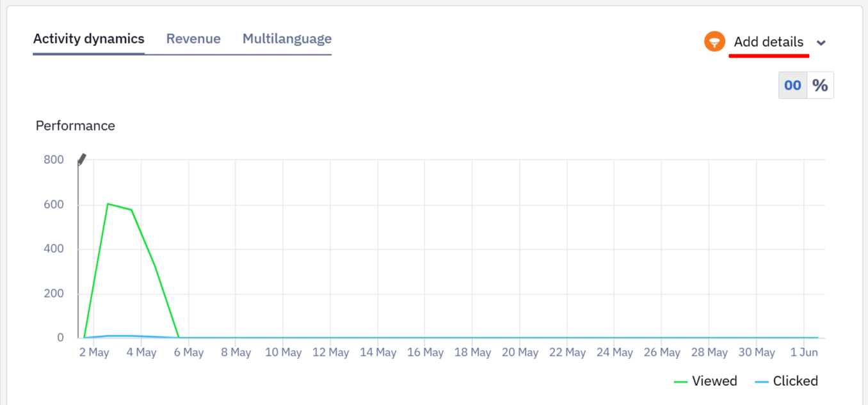The width and height of the screenshot is (868, 405).
Task: Toggle the Clicked series in legend
Action: pyautogui.click(x=786, y=381)
